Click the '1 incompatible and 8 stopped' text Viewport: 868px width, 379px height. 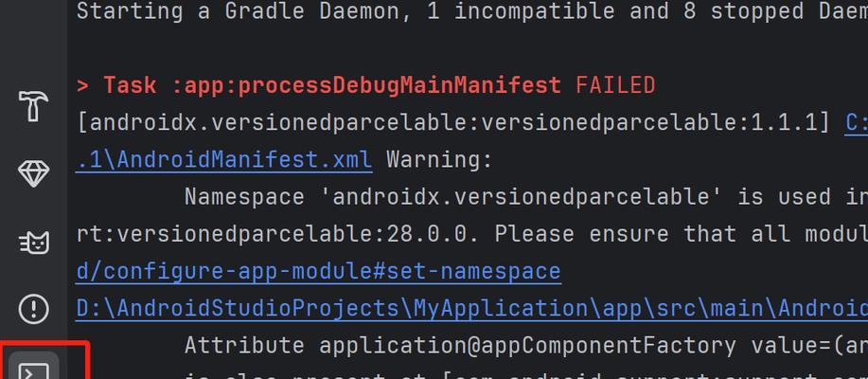coord(561,11)
